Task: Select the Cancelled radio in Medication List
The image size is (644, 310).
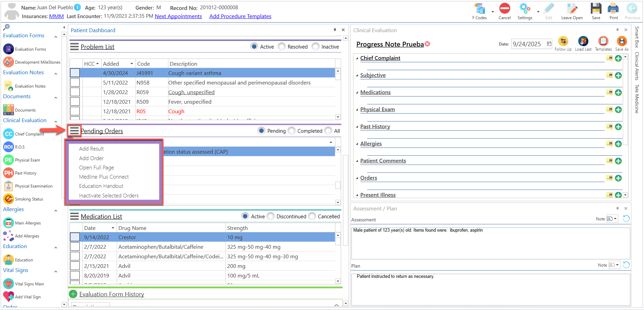Action: 312,216
